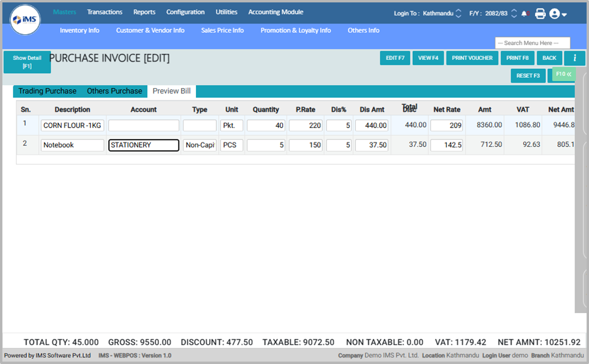Screen dimensions: 589x364
Task: Click the printer icon in header
Action: click(x=540, y=13)
